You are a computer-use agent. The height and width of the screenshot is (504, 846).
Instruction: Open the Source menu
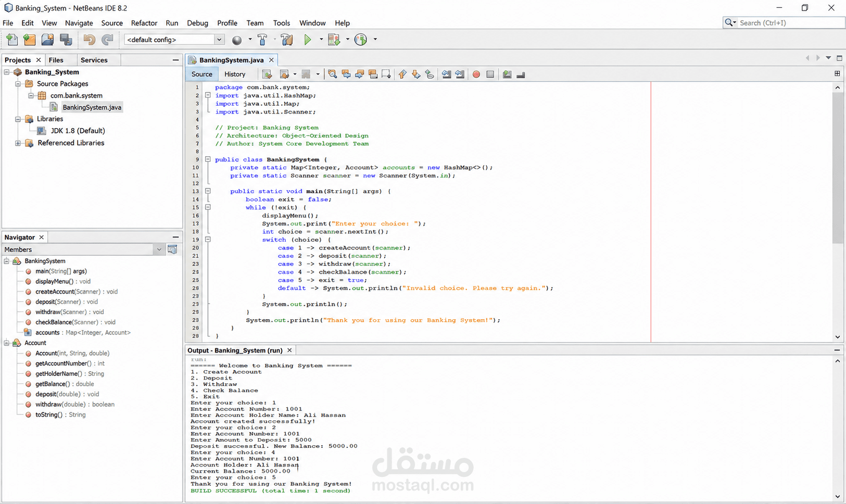click(x=112, y=23)
